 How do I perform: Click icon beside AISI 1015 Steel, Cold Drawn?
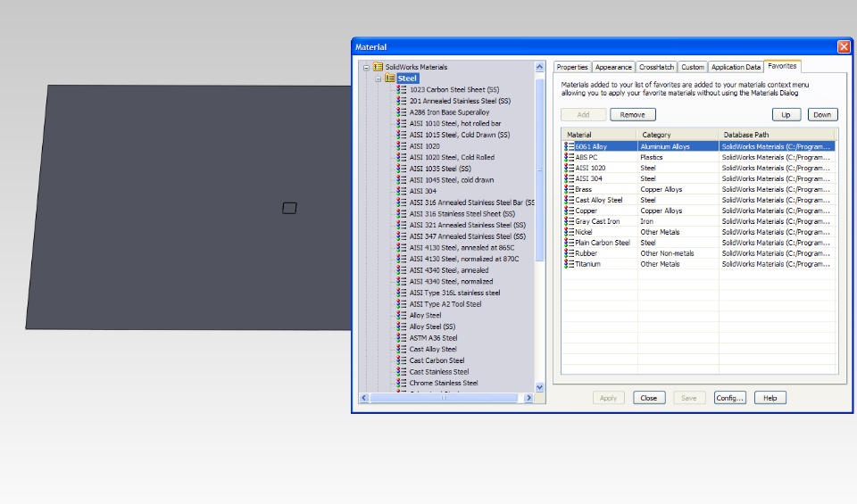[402, 135]
